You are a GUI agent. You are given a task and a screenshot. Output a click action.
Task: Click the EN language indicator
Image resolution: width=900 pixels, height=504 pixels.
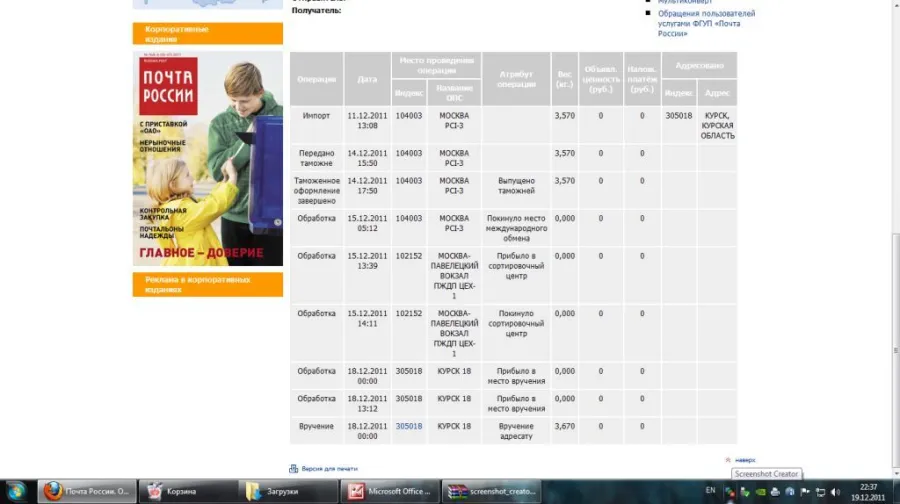tap(711, 491)
